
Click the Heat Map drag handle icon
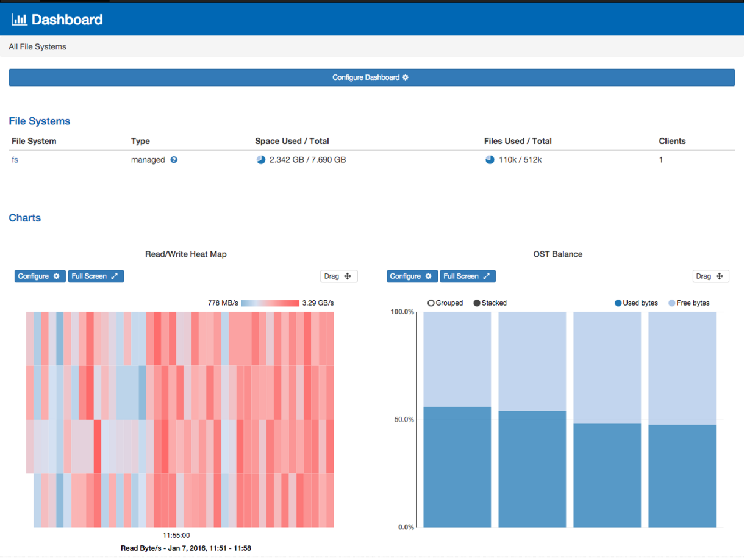tap(348, 276)
